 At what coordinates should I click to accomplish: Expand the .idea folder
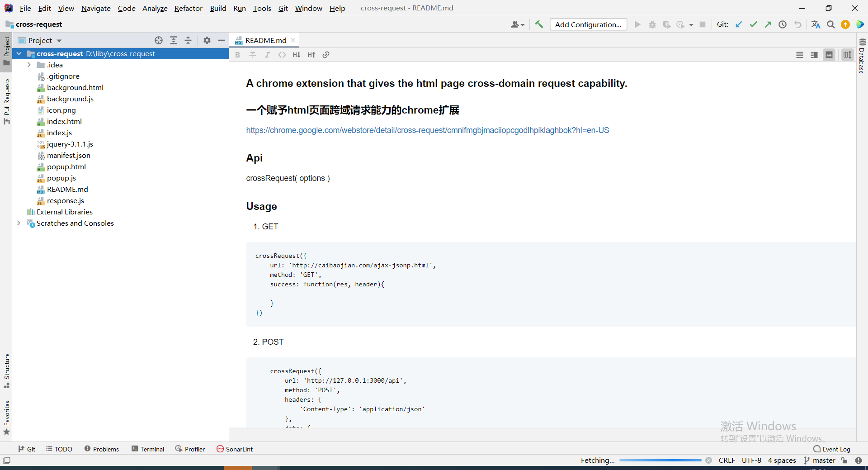29,65
